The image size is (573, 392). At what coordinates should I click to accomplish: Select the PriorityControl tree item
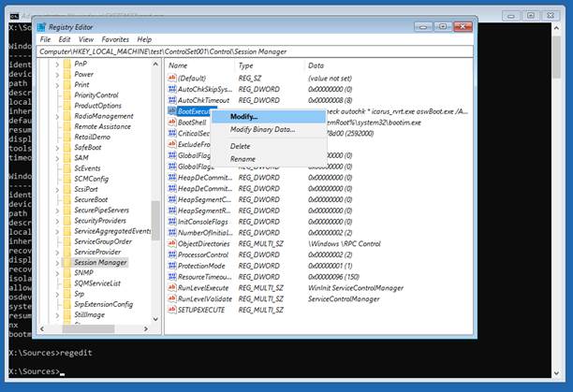(96, 94)
